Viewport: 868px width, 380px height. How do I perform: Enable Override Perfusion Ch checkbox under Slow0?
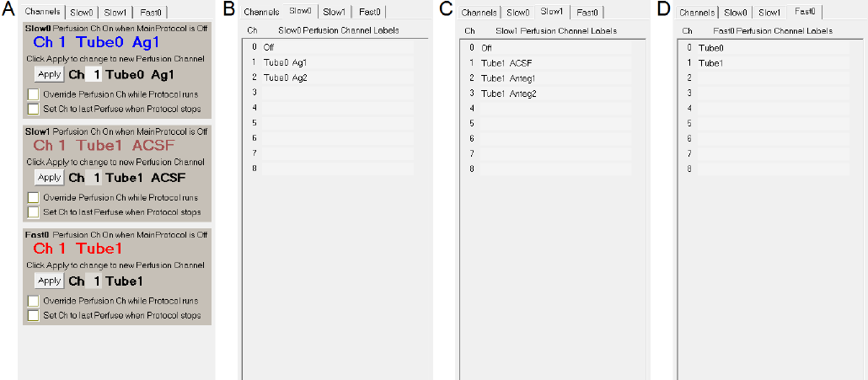coord(34,94)
